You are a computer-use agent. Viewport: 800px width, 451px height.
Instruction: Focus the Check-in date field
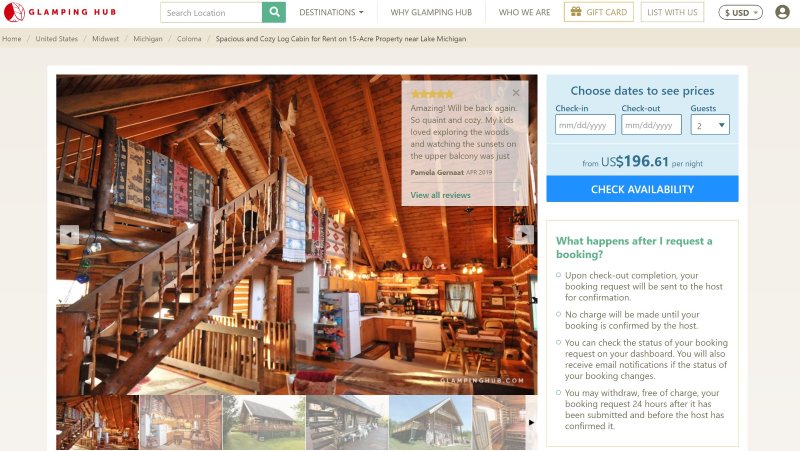[x=585, y=125]
